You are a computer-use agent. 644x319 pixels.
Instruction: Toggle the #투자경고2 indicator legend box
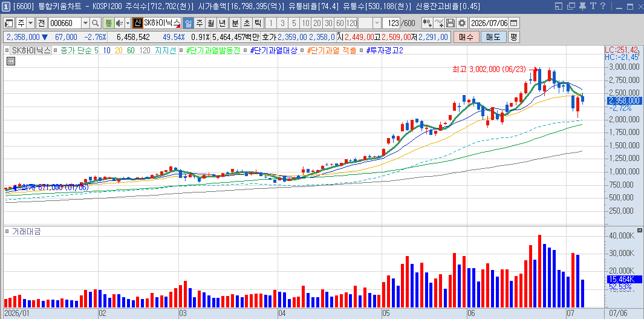point(361,51)
